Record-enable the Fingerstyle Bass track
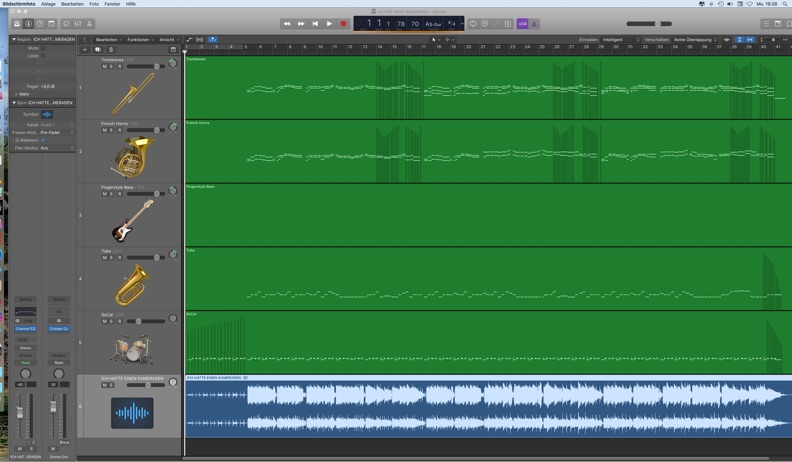792x462 pixels. [x=119, y=194]
